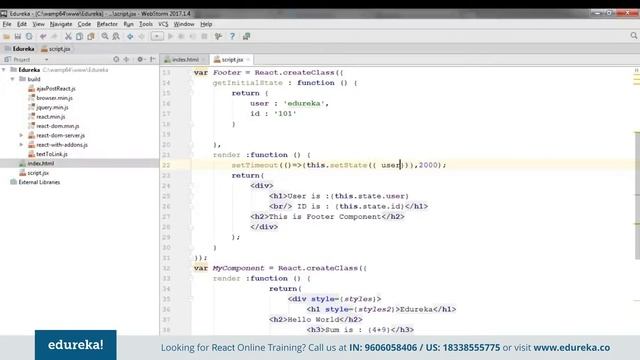
Task: Open the Code menu
Action: pyautogui.click(x=84, y=24)
